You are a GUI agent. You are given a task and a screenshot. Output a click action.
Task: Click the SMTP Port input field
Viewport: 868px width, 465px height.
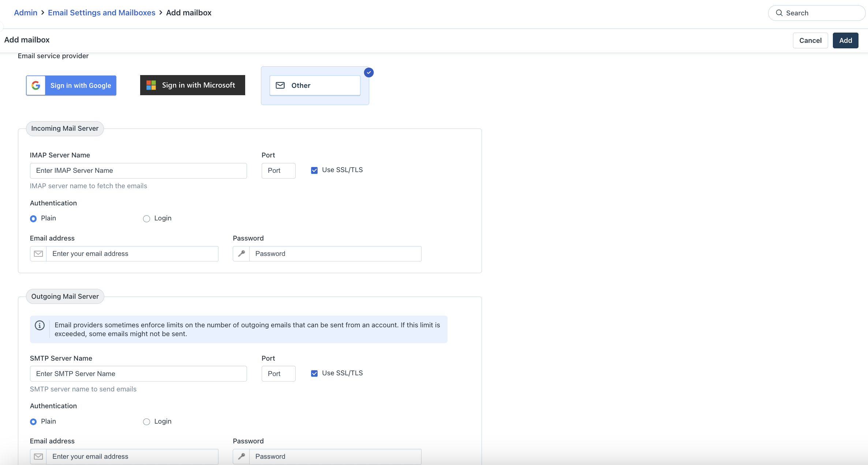[278, 373]
